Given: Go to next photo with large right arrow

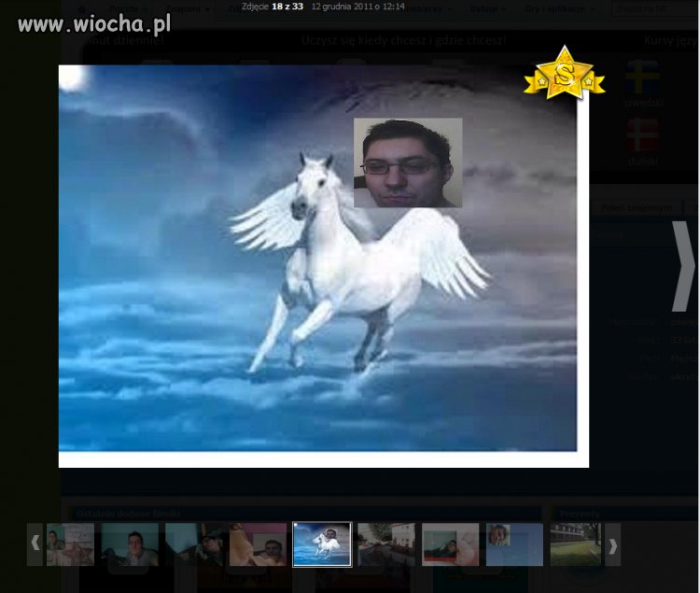Looking at the screenshot, I should (x=684, y=266).
